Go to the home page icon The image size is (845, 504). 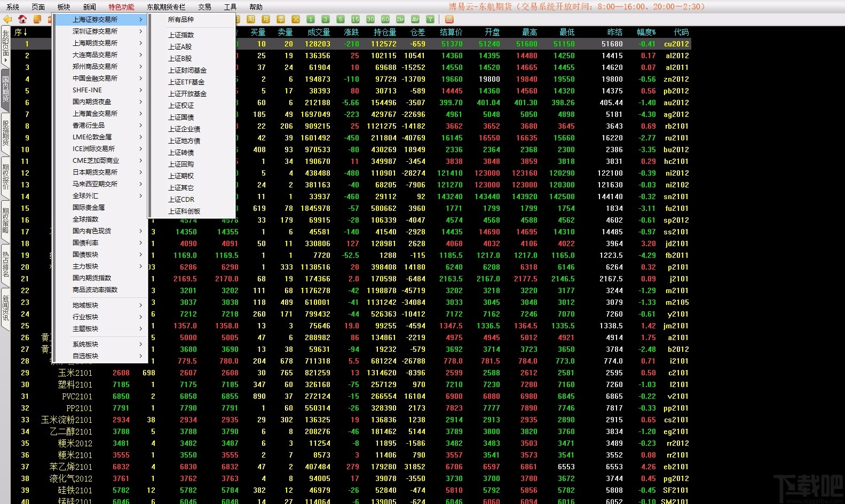pos(22,19)
